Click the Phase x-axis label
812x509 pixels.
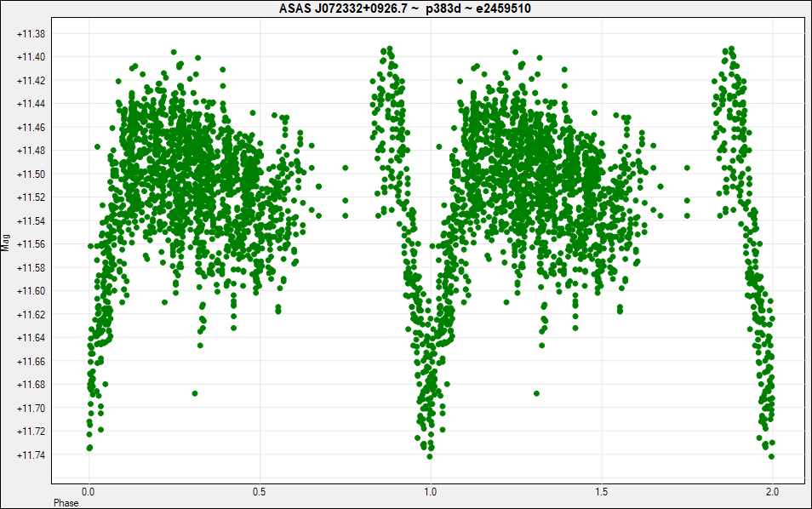(x=66, y=503)
